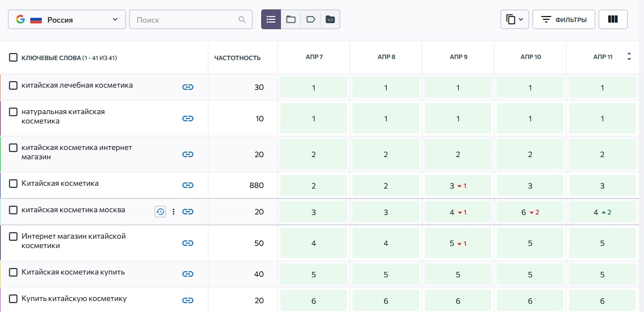Switch to the URL grouping folder view

click(x=330, y=19)
